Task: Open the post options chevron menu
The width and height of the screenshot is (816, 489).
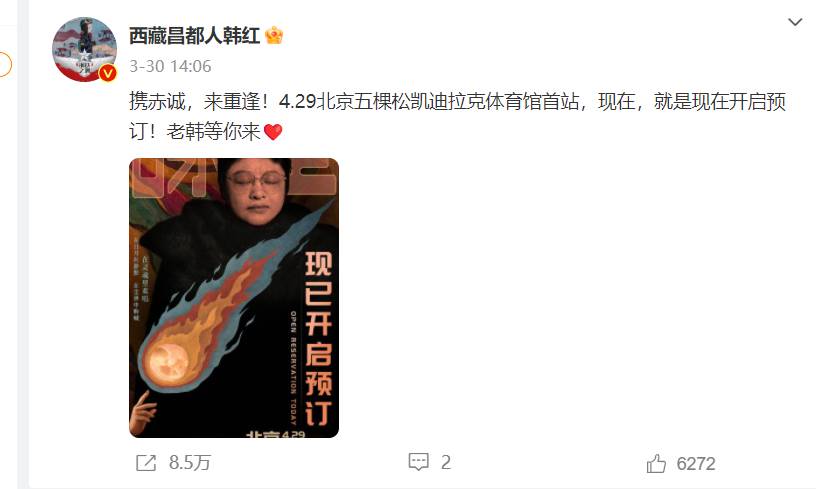Action: tap(795, 22)
